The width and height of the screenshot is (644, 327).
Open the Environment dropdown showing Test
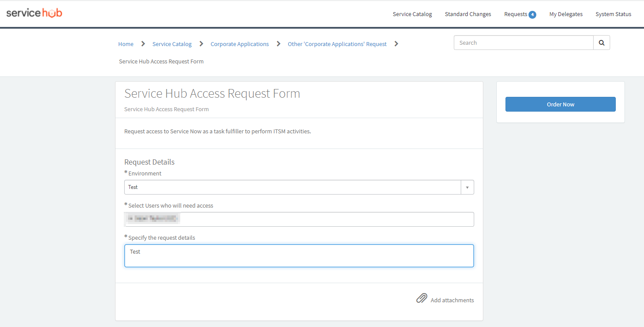click(x=299, y=187)
